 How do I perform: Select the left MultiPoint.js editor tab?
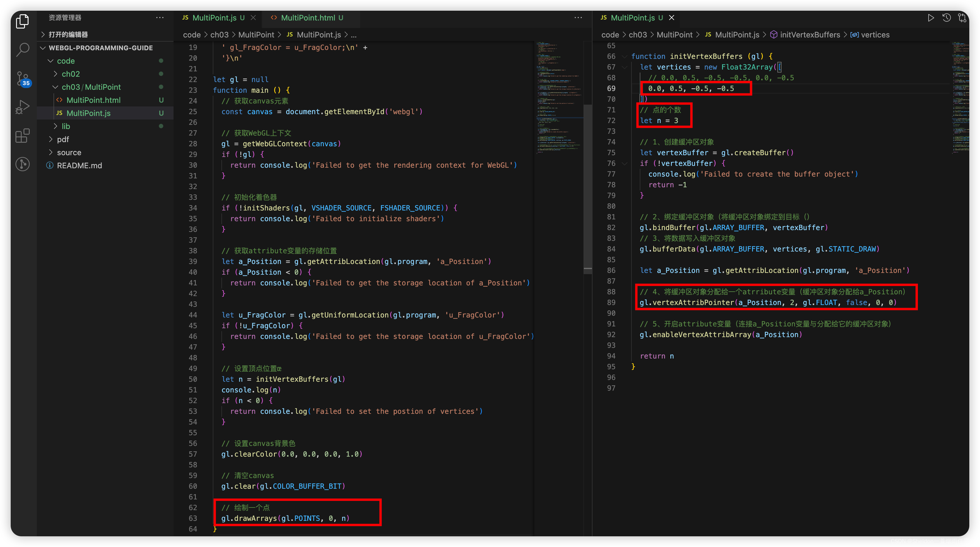coord(214,18)
